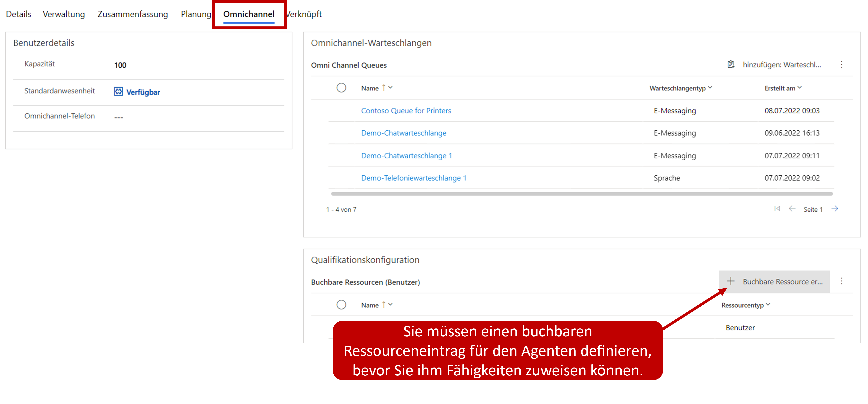Toggle select-all circle in Buchbare Ressourcen grid
Image resolution: width=868 pixels, height=404 pixels.
pos(341,305)
